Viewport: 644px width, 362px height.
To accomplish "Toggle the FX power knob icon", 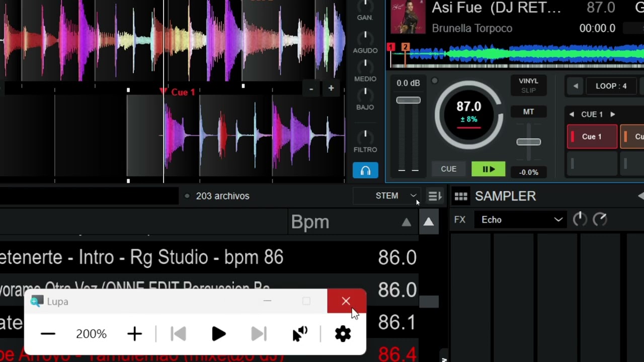I will coord(580,219).
